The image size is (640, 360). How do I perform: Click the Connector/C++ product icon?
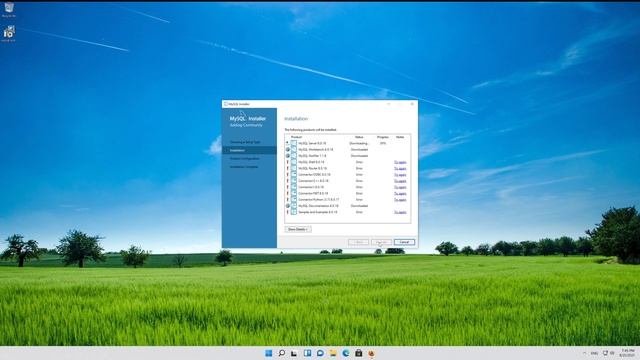(x=293, y=181)
